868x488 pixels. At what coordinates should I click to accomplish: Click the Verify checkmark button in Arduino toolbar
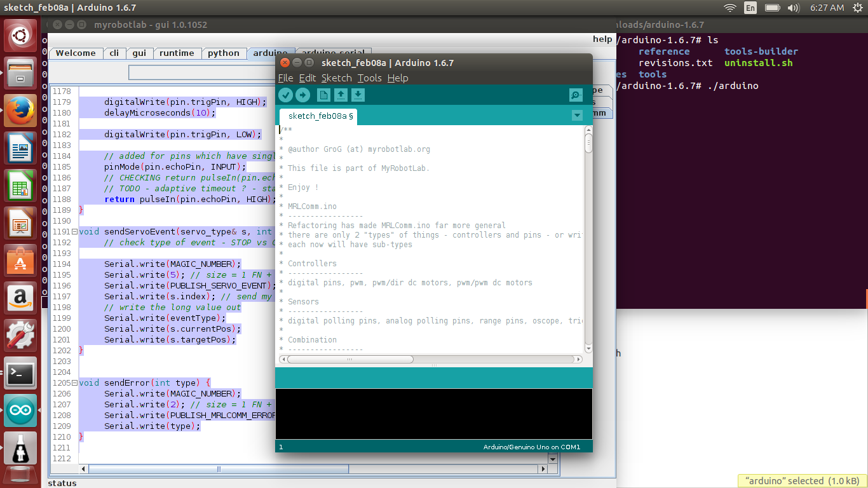click(x=286, y=95)
